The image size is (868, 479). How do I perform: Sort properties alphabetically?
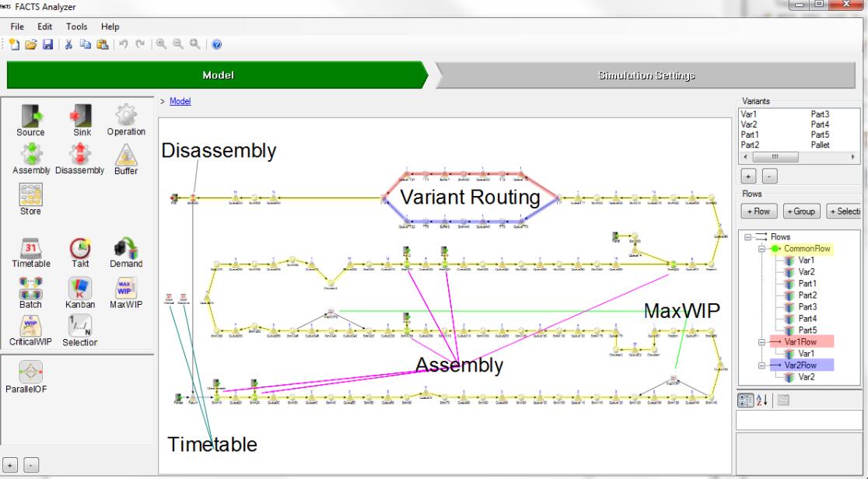(x=761, y=400)
